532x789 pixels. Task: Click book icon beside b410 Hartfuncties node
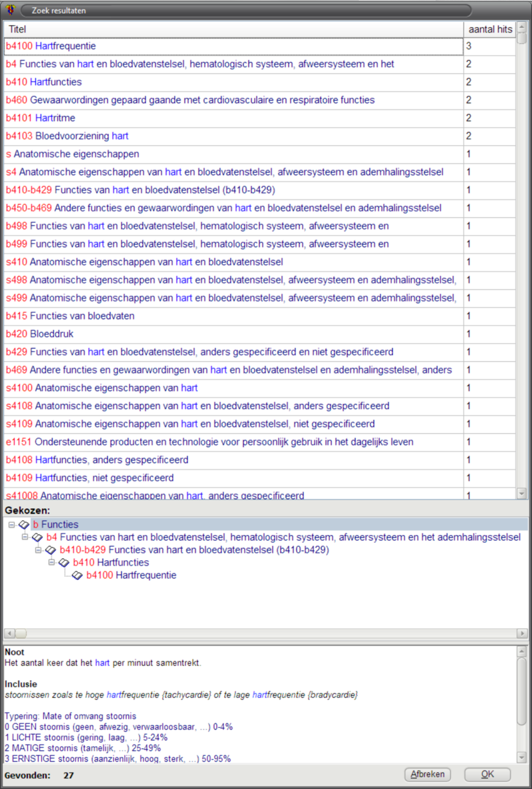point(65,563)
